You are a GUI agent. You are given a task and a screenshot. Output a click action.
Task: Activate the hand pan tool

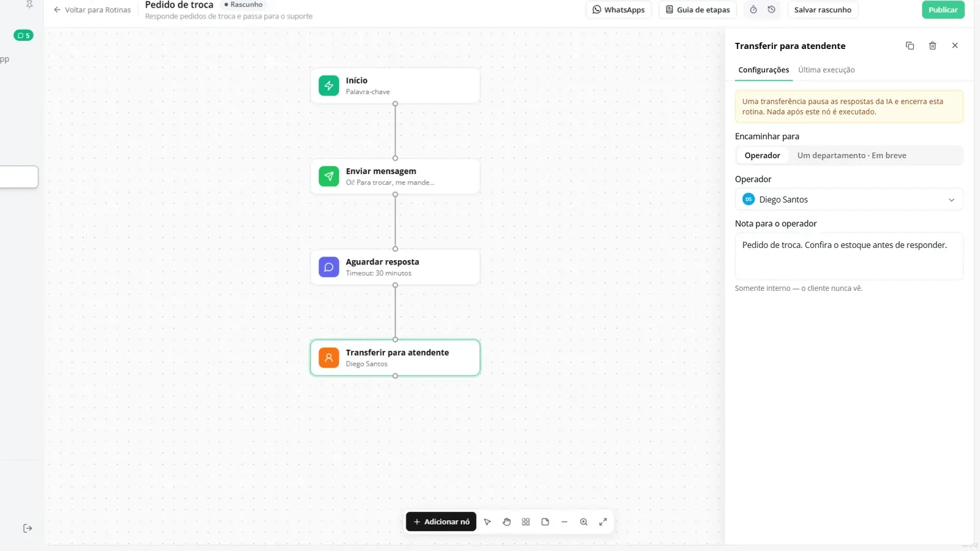coord(507,522)
